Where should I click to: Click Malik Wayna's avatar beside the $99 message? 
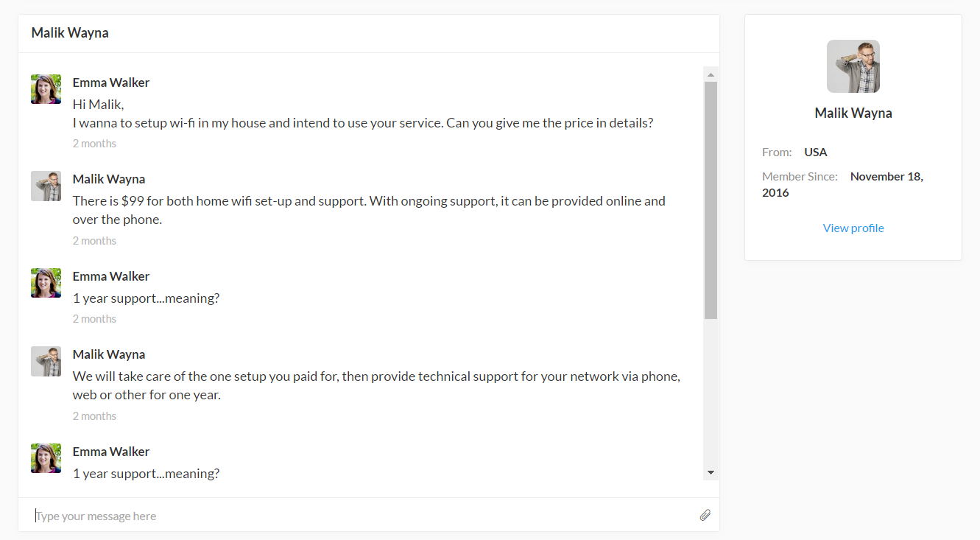coord(46,186)
